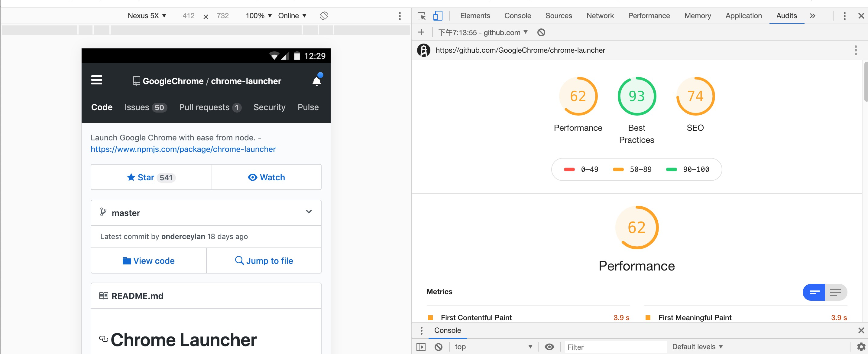Image resolution: width=868 pixels, height=354 pixels.
Task: Close the DevTools panel
Action: [x=861, y=16]
